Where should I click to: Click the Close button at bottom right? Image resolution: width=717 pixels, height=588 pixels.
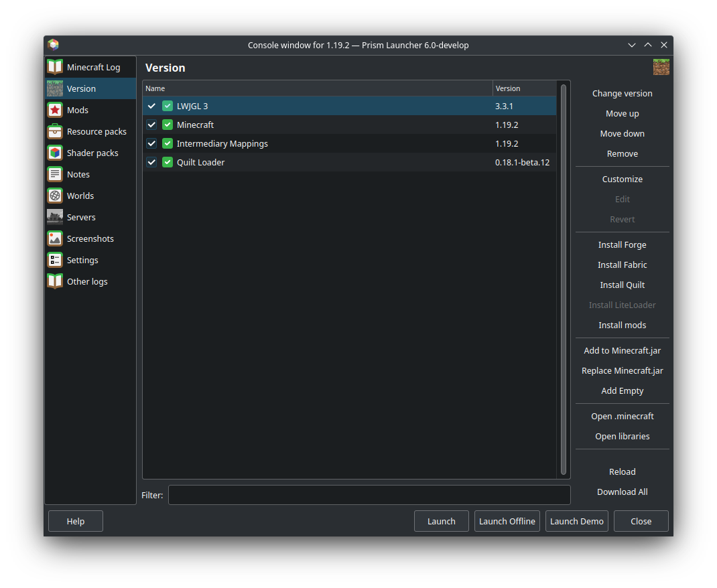(641, 521)
